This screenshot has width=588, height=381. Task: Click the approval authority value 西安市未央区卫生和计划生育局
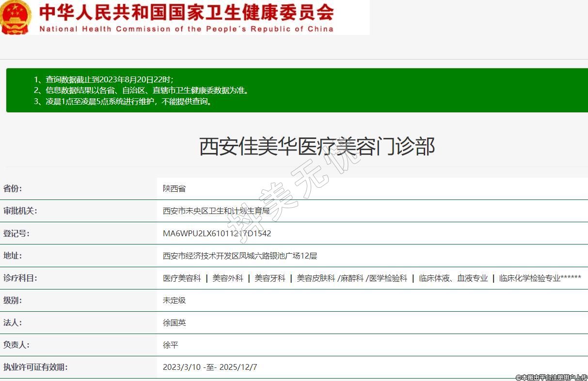coord(216,211)
